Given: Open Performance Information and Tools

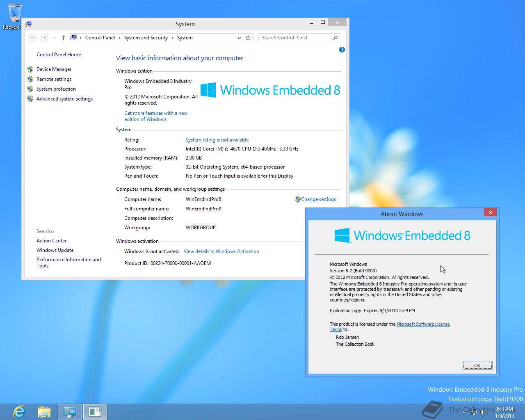Looking at the screenshot, I should [68, 262].
